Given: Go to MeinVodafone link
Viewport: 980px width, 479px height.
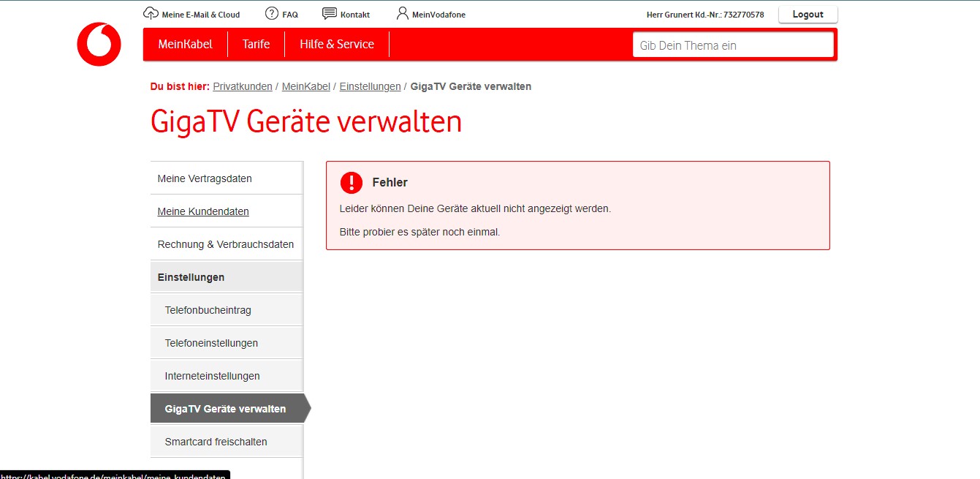Looking at the screenshot, I should click(438, 15).
